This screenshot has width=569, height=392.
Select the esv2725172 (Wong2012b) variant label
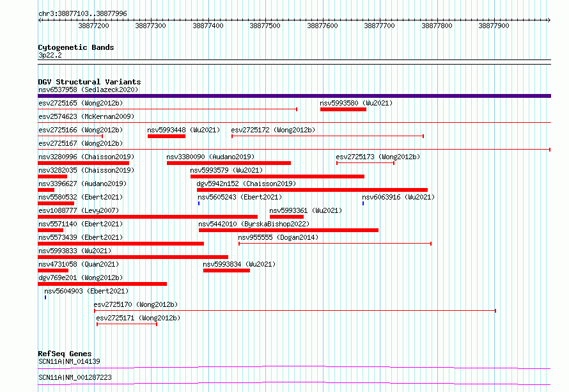point(273,130)
